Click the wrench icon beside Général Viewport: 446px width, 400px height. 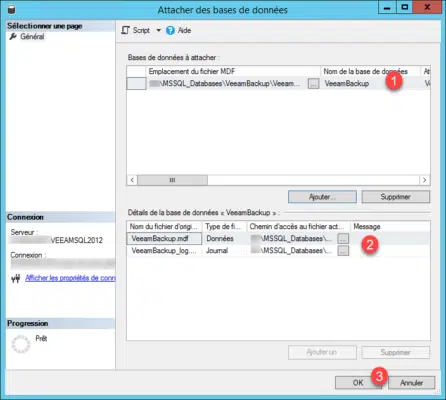coord(13,36)
